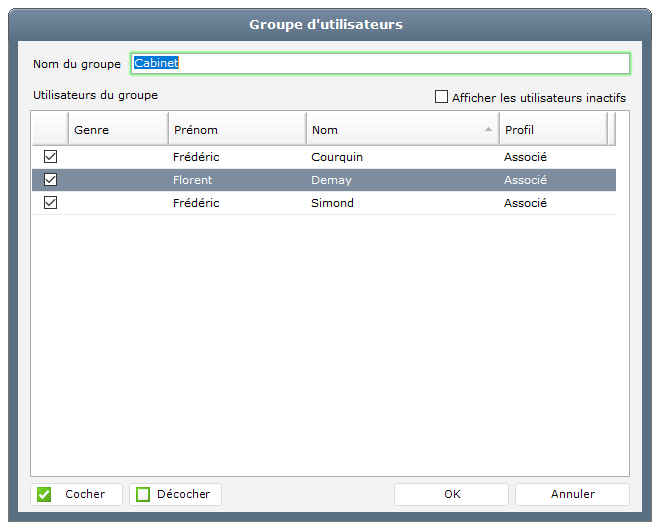Click the Demay name cell
This screenshot has width=663, height=532.
[330, 180]
